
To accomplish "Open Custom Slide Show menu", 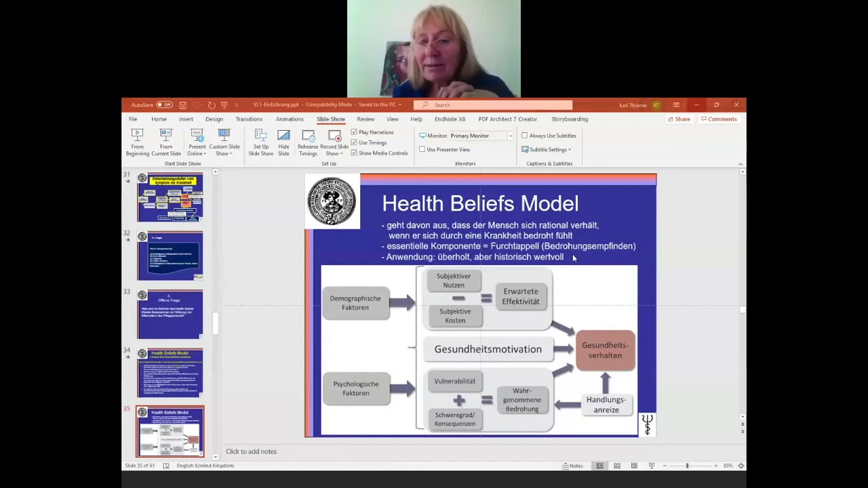I will tap(224, 142).
